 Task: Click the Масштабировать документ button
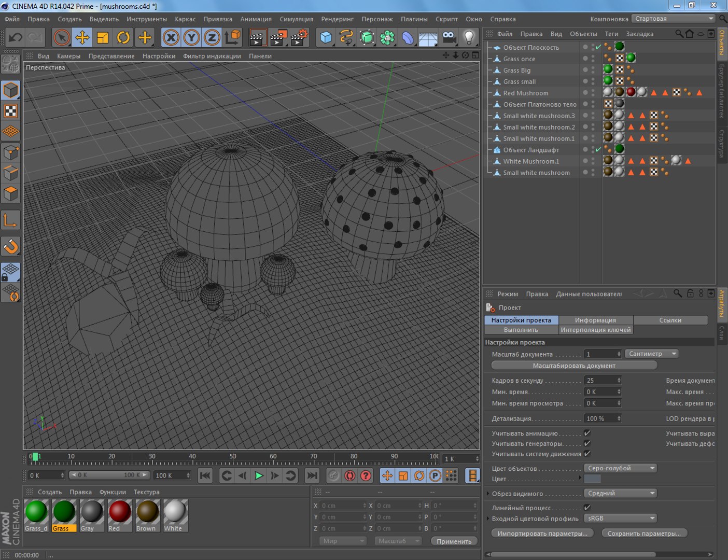(574, 366)
